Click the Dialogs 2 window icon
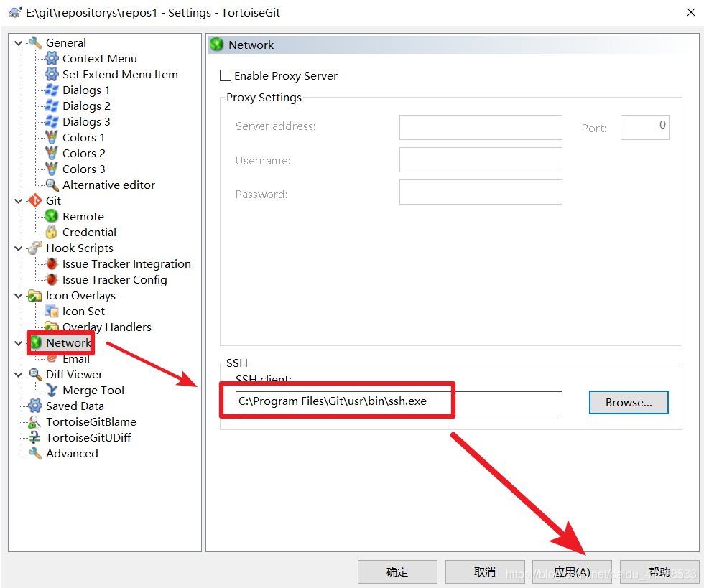Image resolution: width=704 pixels, height=588 pixels. (x=52, y=106)
